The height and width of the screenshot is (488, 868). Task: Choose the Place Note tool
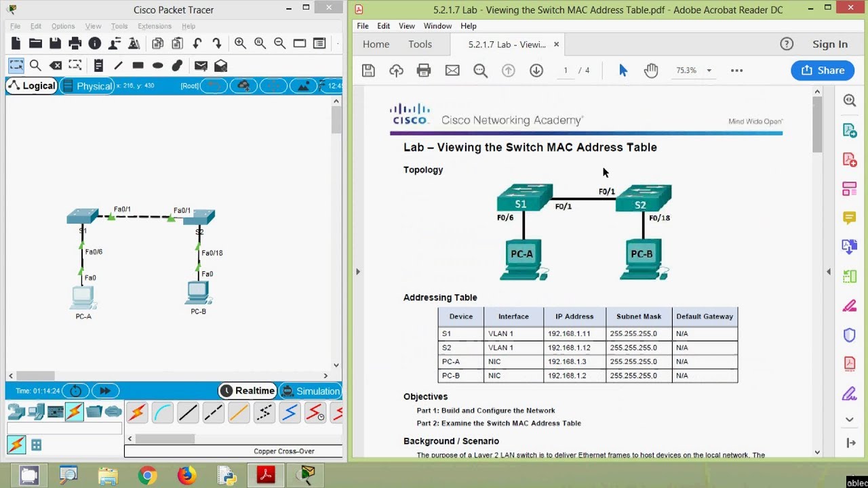[98, 66]
